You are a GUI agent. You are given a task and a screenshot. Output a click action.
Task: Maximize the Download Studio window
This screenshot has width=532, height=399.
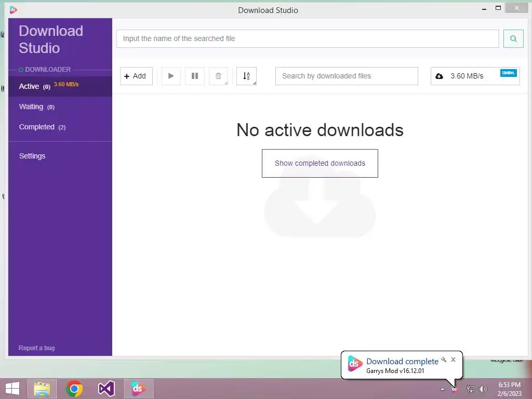pyautogui.click(x=498, y=8)
